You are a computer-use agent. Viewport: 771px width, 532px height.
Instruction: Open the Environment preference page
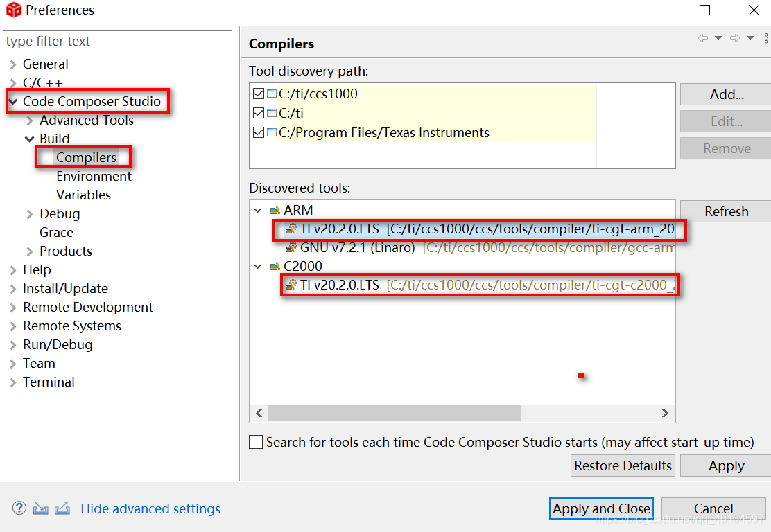pos(94,176)
